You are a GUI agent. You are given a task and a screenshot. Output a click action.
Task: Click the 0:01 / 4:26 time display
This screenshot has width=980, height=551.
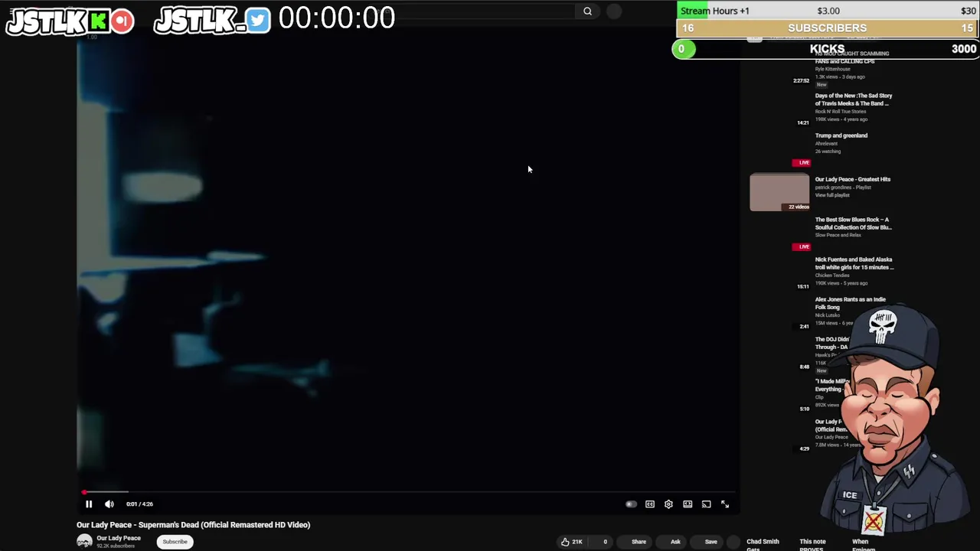tap(139, 504)
